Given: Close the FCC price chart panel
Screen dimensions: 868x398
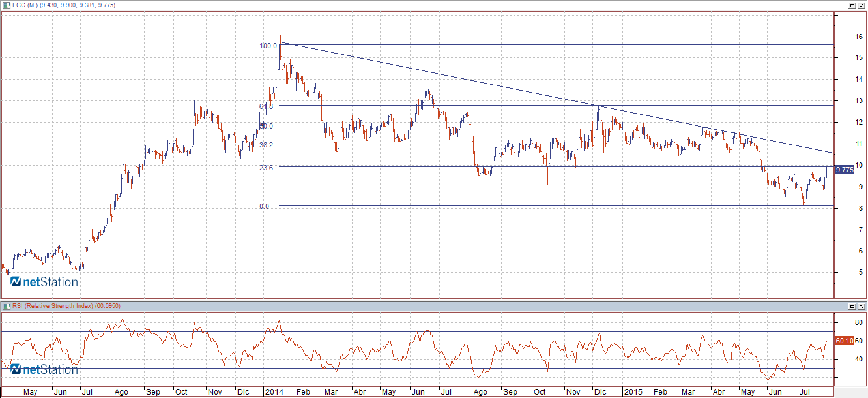Looking at the screenshot, I should click(861, 5).
